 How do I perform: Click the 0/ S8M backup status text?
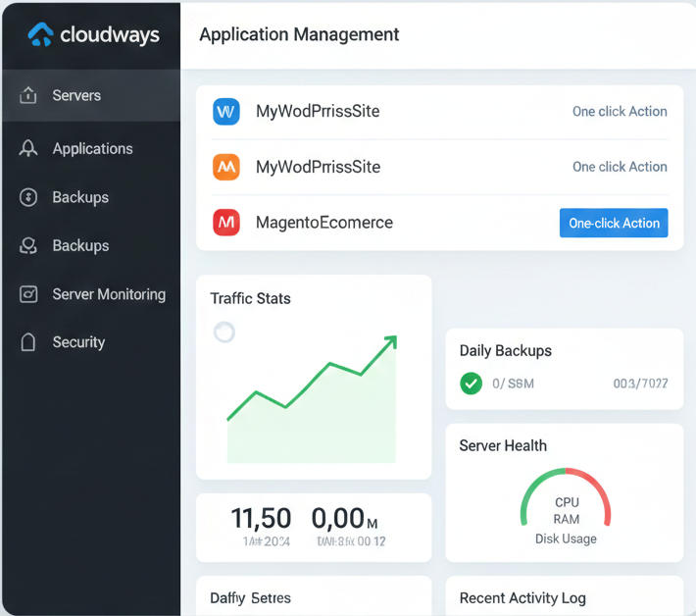coord(513,384)
